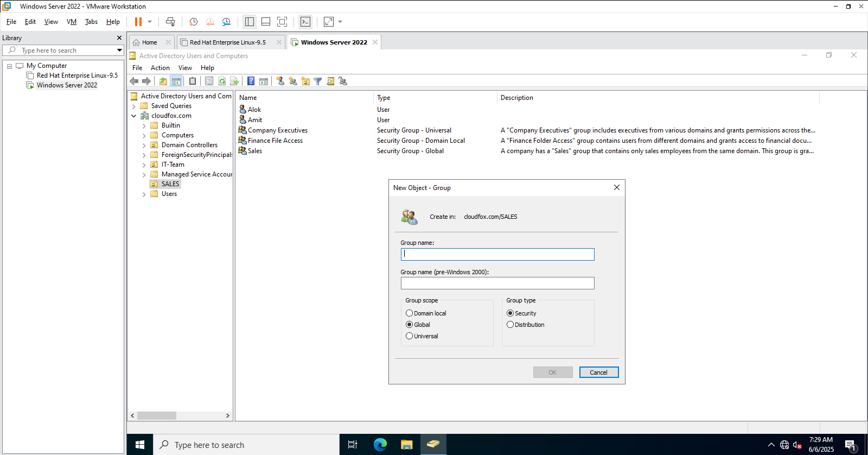Click the blue Help question mark icon
The image size is (868, 455).
[x=251, y=81]
